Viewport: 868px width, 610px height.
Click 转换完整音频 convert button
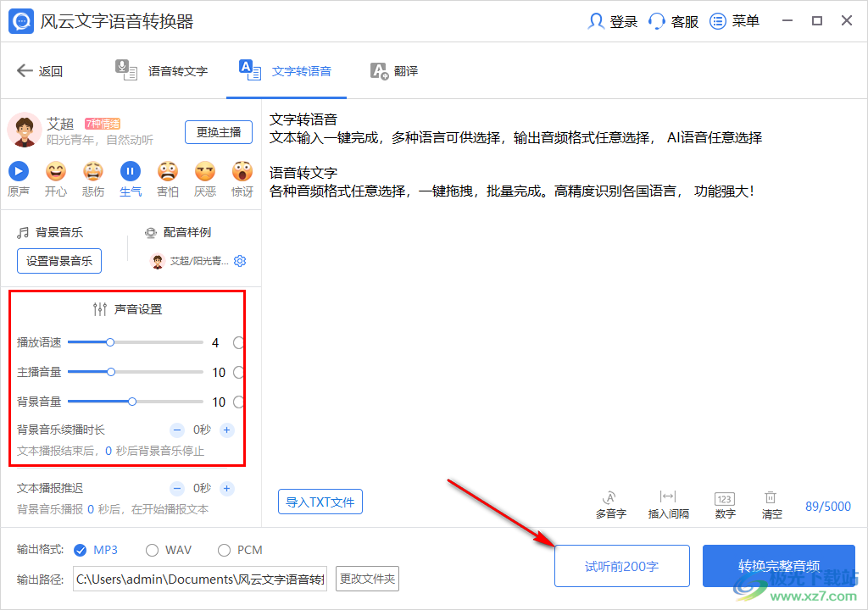[779, 566]
